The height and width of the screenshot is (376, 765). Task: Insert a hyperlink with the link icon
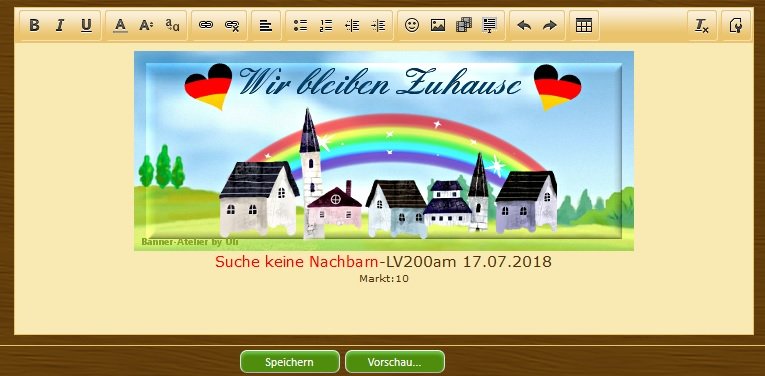tap(206, 25)
